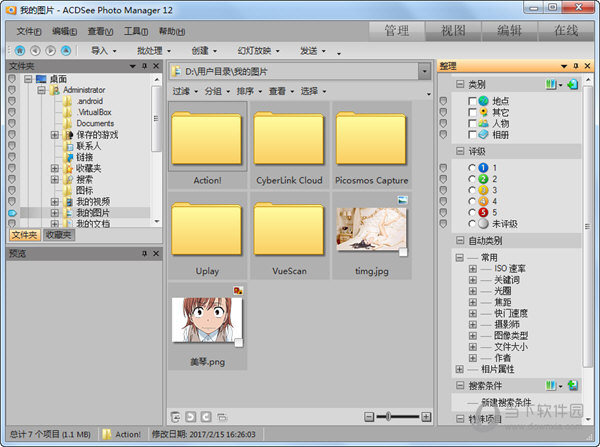Open the 排序 dropdown
The height and width of the screenshot is (447, 600).
tap(249, 91)
